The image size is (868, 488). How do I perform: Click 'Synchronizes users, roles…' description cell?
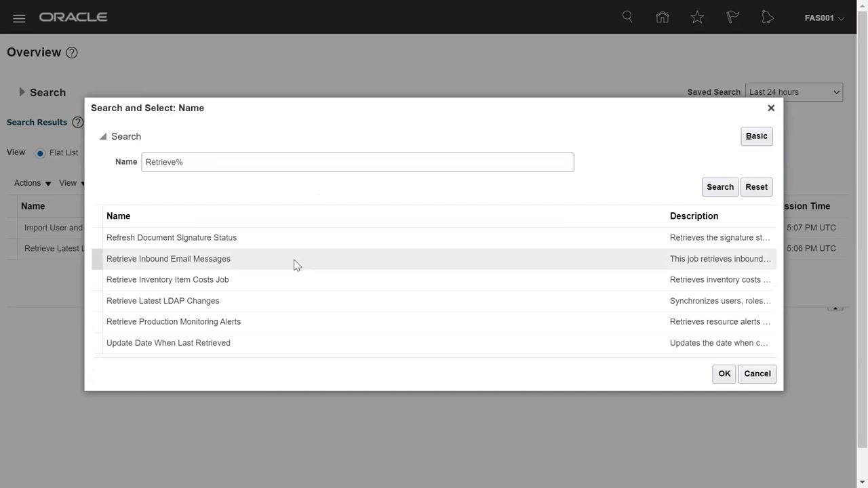[x=720, y=301]
